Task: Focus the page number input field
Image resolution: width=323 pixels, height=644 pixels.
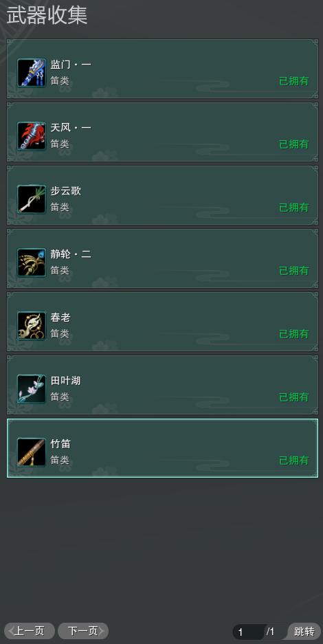Action: pyautogui.click(x=248, y=632)
